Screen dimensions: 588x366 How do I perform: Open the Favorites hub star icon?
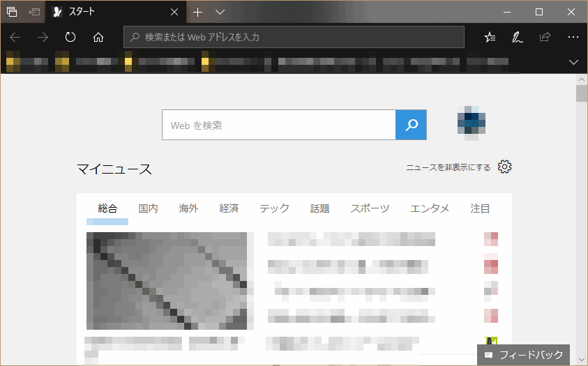490,37
